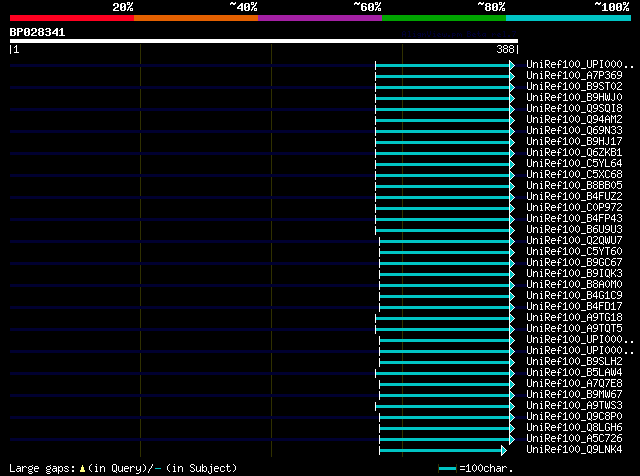Screen dimensions: 640x476
Task: Click the yellow query-gap triangle legend icon
Action: (x=82, y=469)
